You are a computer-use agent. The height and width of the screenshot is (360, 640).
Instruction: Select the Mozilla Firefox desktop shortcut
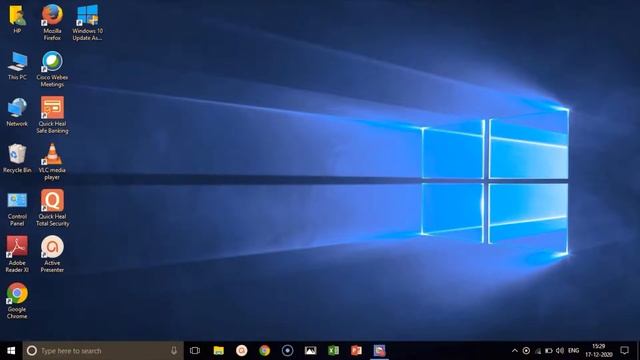(52, 22)
